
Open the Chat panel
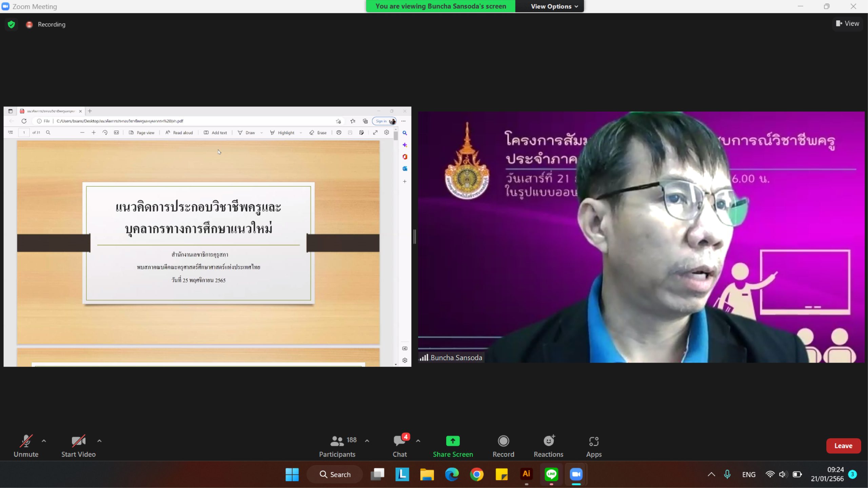[400, 446]
